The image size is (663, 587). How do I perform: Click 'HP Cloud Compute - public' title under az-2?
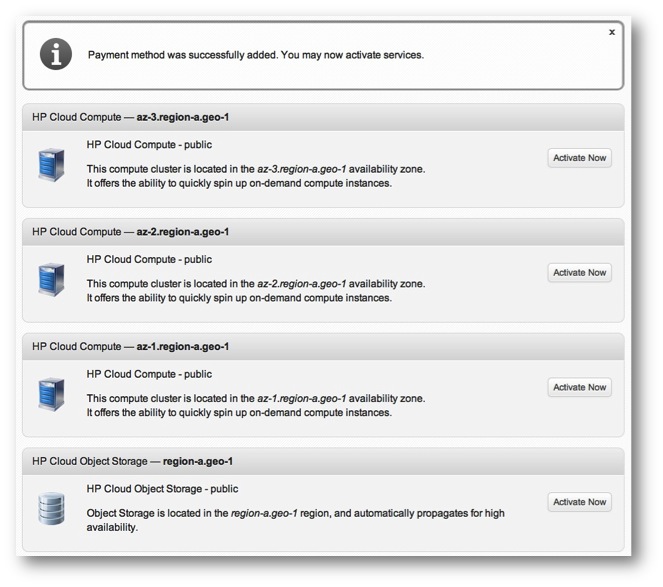149,259
